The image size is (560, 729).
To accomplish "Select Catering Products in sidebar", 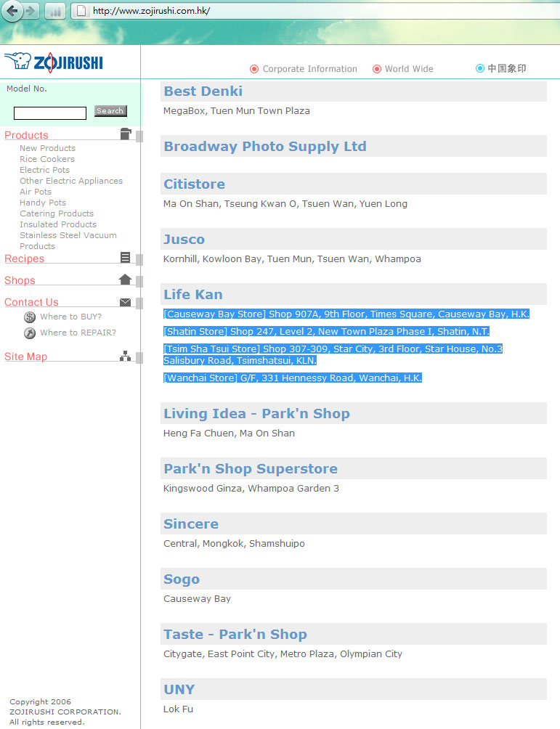I will tap(57, 213).
